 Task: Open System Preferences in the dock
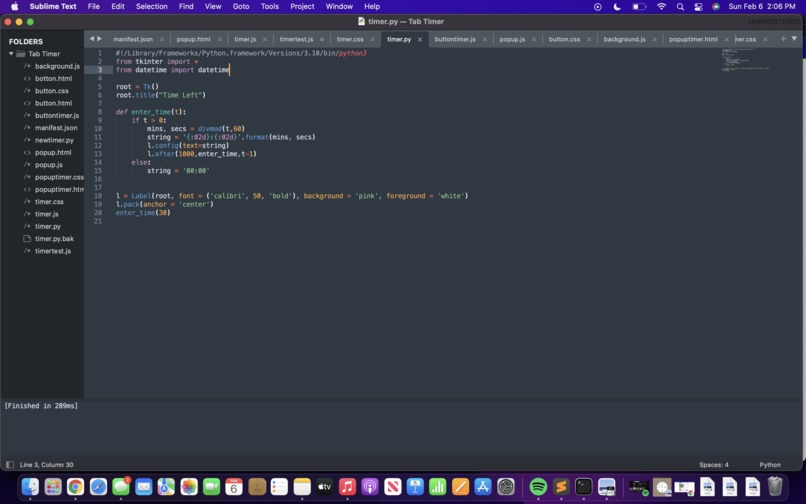506,486
